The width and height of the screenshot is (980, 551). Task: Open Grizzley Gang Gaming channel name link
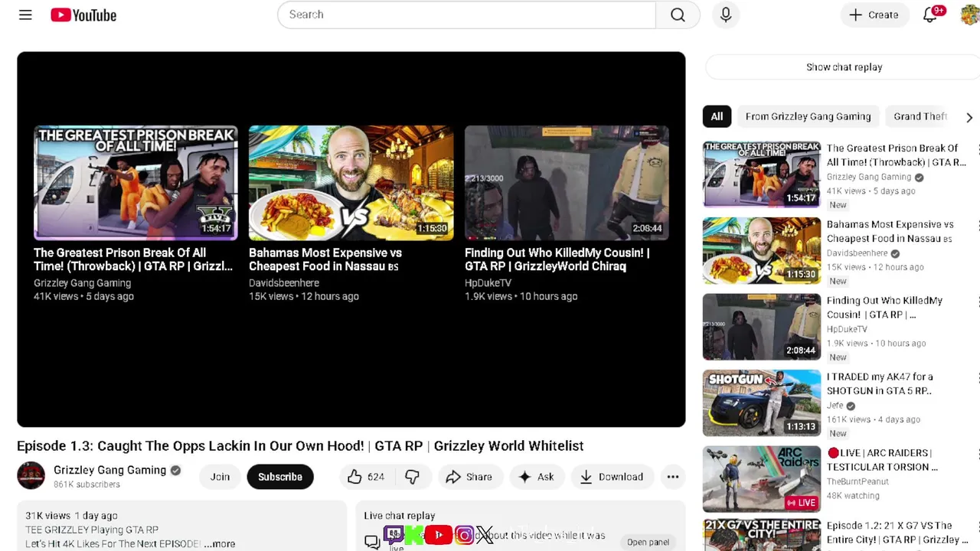[109, 470]
